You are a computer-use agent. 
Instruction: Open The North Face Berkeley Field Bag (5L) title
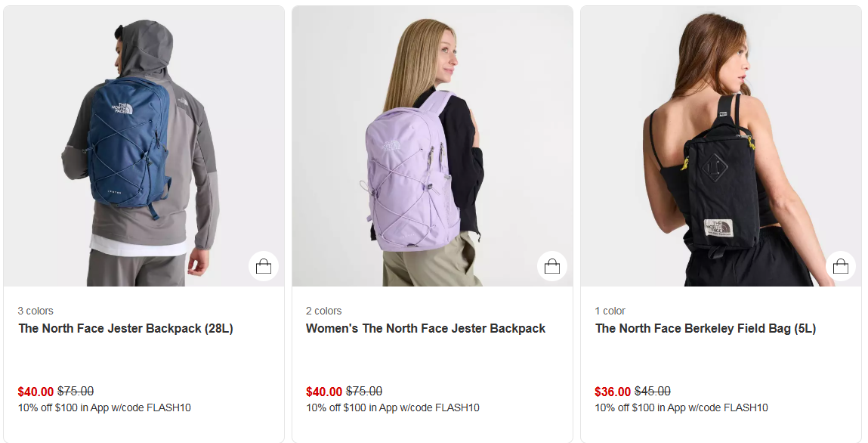(706, 329)
